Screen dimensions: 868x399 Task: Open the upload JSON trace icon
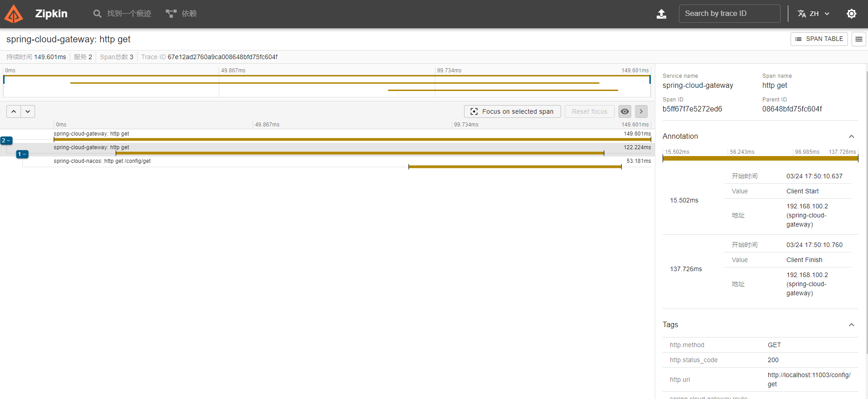[661, 14]
